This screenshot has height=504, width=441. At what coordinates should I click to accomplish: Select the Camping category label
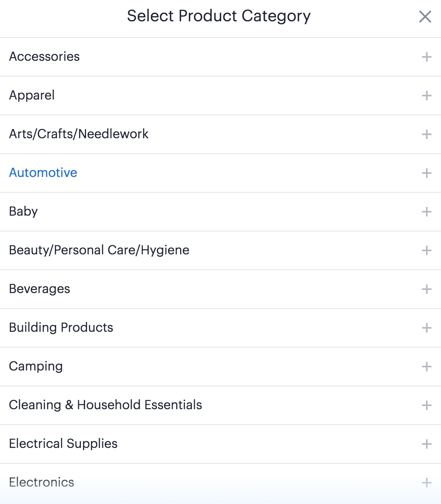(36, 367)
